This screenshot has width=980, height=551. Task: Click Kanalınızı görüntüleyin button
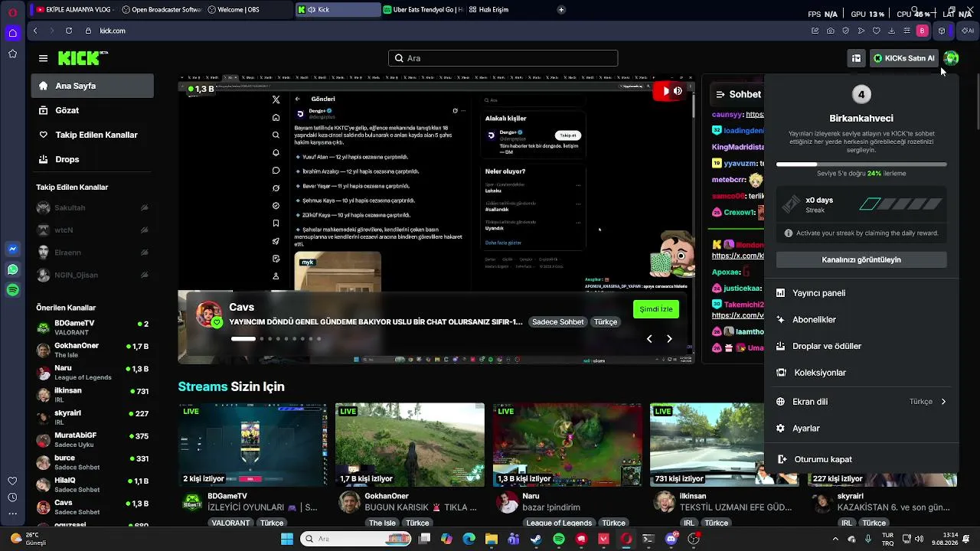point(861,259)
